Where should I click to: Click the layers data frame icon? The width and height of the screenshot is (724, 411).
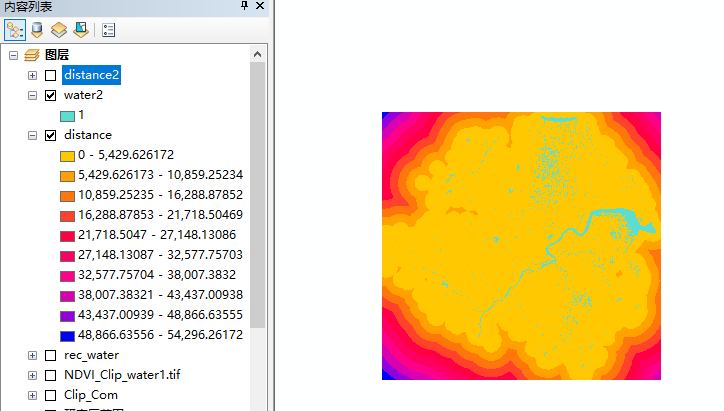pyautogui.click(x=32, y=55)
